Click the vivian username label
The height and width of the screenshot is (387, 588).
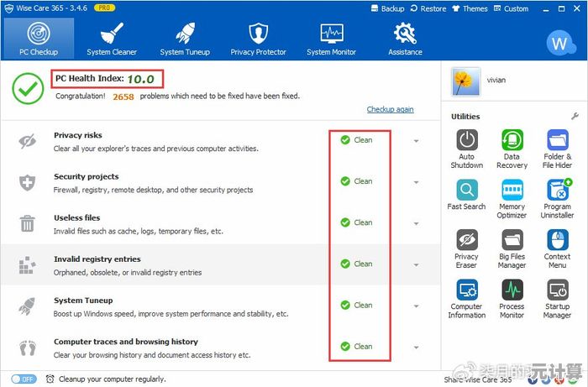tap(496, 80)
